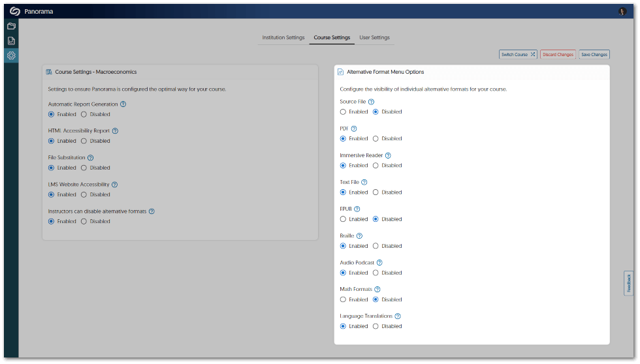Click help icon beside Immersive Reader
This screenshot has width=640, height=364.
388,156
